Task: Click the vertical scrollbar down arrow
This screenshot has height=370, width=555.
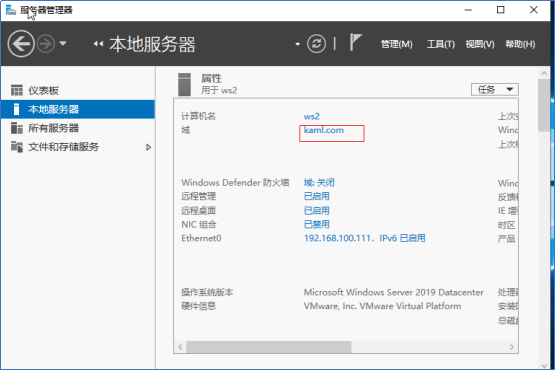Action: [x=544, y=366]
